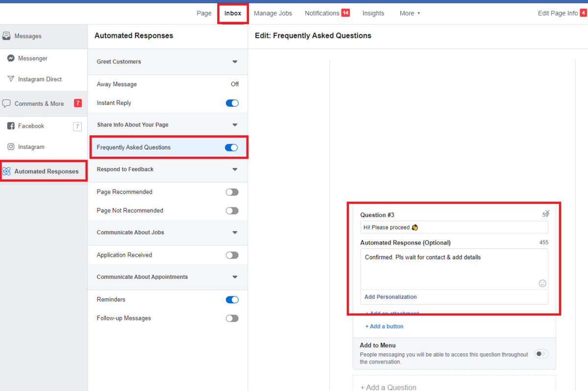The image size is (588, 391).
Task: Open Instagram Direct from the sidebar
Action: [x=10, y=79]
